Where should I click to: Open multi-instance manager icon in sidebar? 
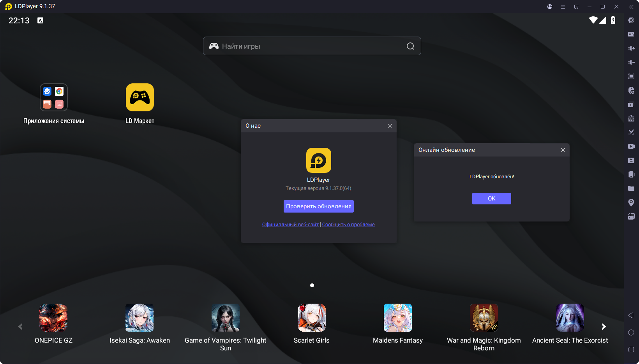[x=631, y=104]
